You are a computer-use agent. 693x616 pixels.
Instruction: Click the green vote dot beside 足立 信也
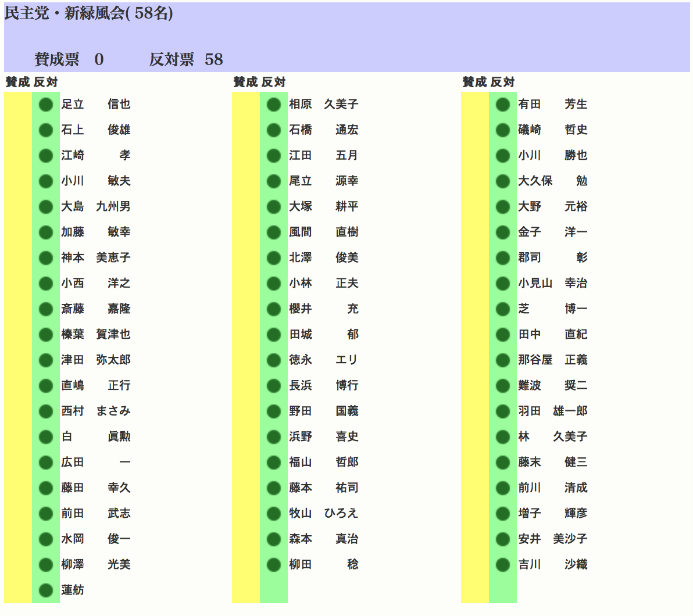pyautogui.click(x=46, y=104)
